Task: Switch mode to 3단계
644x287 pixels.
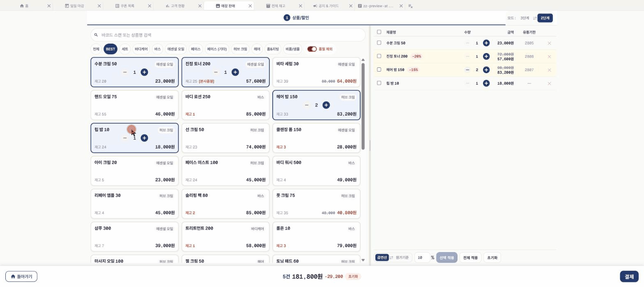Action: tap(524, 18)
